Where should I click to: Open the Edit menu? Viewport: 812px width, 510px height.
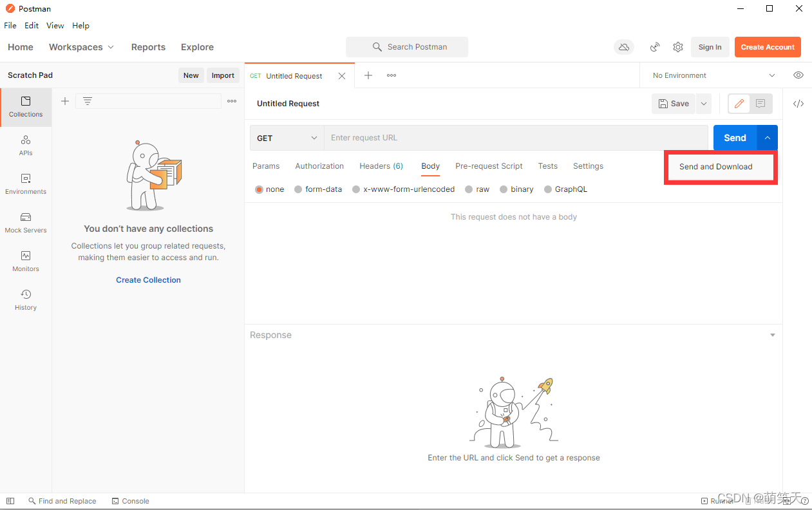[x=32, y=26]
